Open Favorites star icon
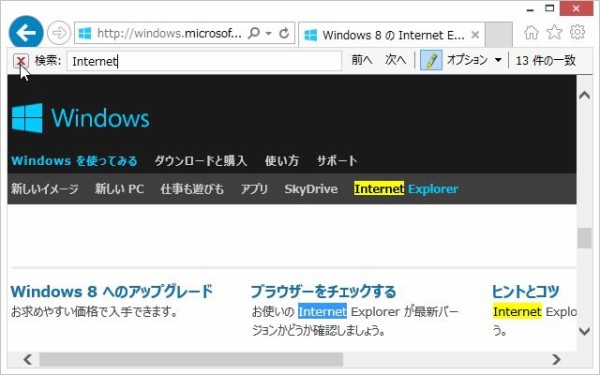Image resolution: width=600 pixels, height=375 pixels. [554, 33]
